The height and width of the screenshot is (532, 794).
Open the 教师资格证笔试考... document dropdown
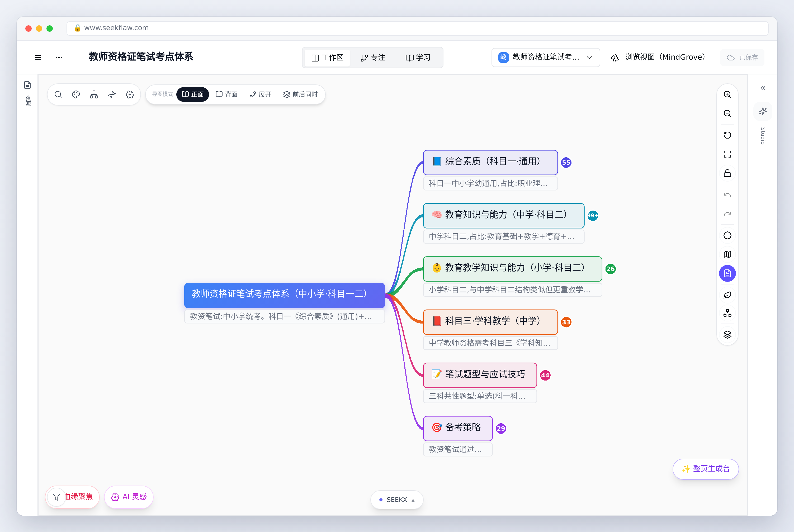pyautogui.click(x=546, y=57)
